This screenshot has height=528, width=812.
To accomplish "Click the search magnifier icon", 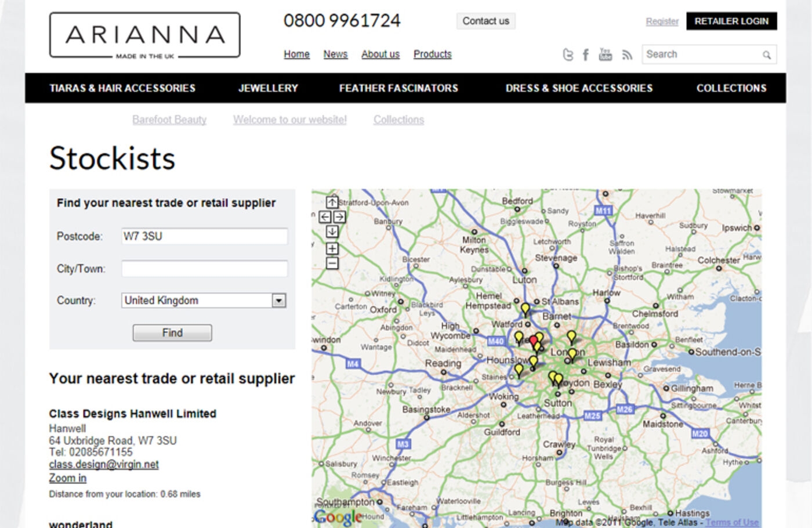I will pos(766,55).
